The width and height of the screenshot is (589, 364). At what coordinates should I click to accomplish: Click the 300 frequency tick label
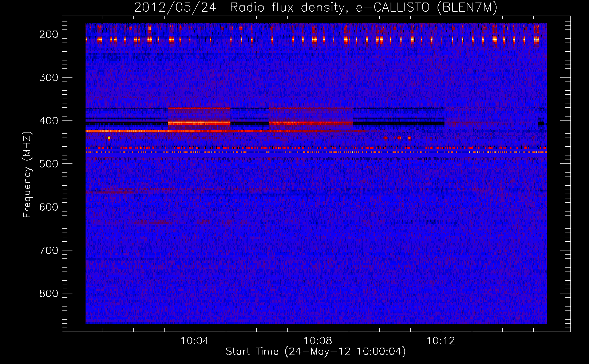(x=49, y=78)
